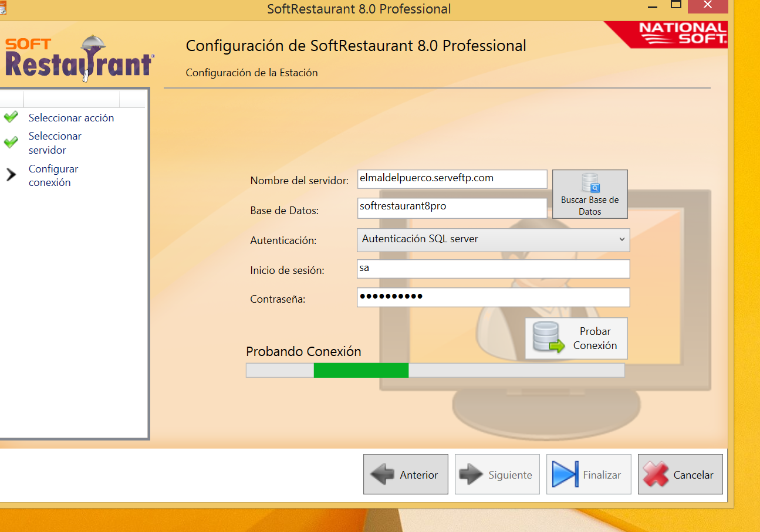Select the Configurar conexión step
The height and width of the screenshot is (532, 760).
pyautogui.click(x=53, y=175)
